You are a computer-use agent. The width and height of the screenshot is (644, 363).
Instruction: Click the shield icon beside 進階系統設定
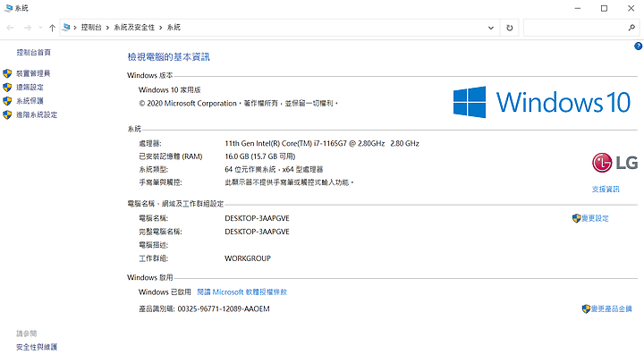point(7,114)
